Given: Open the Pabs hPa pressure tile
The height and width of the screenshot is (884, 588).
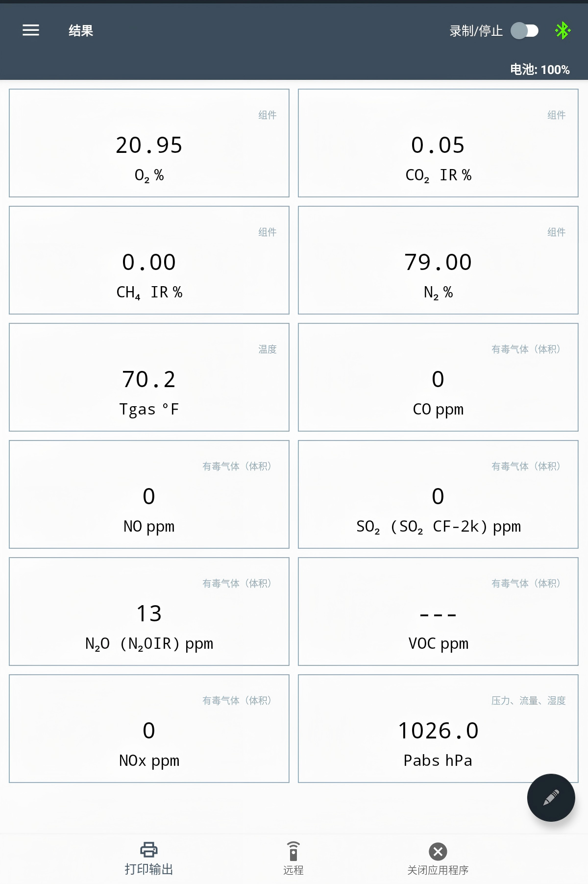Looking at the screenshot, I should (x=438, y=729).
